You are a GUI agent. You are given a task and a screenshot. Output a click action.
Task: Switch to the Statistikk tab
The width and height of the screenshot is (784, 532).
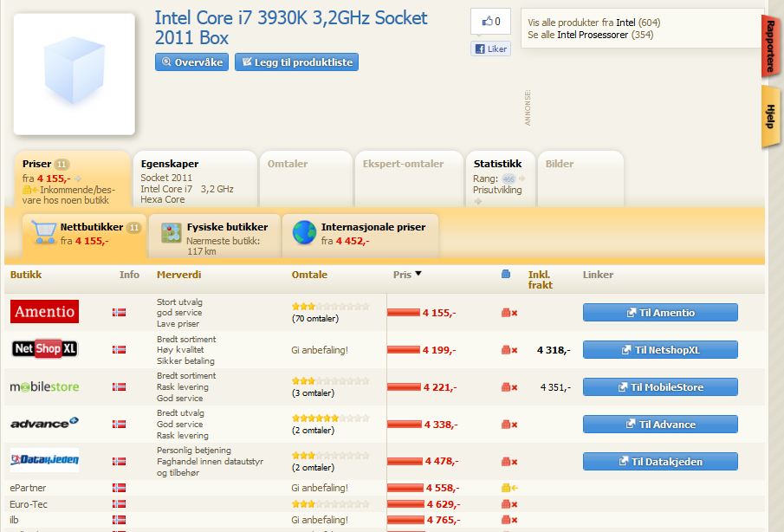pyautogui.click(x=501, y=179)
